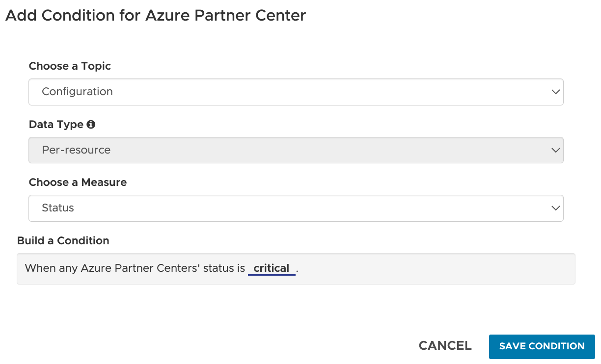Click the Data Type label text

coord(55,124)
